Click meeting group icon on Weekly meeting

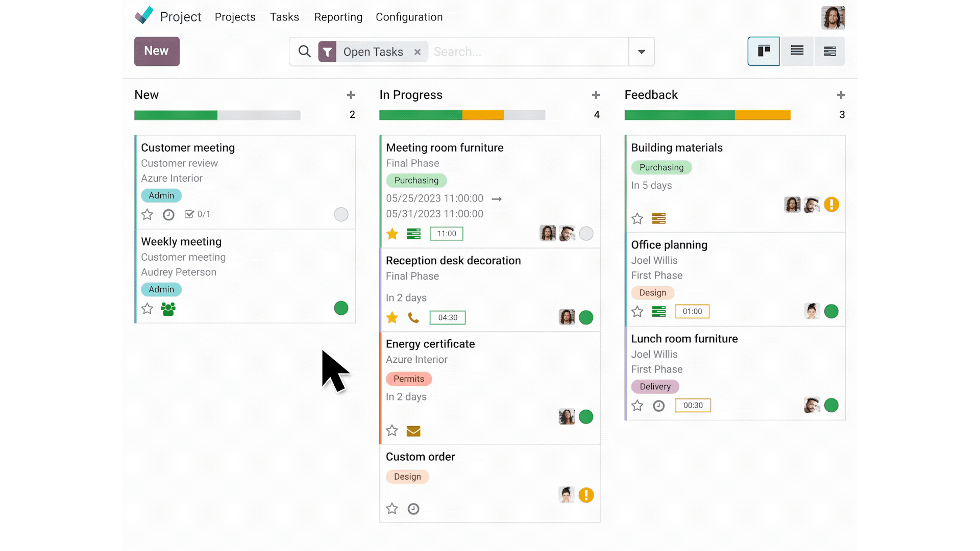168,309
